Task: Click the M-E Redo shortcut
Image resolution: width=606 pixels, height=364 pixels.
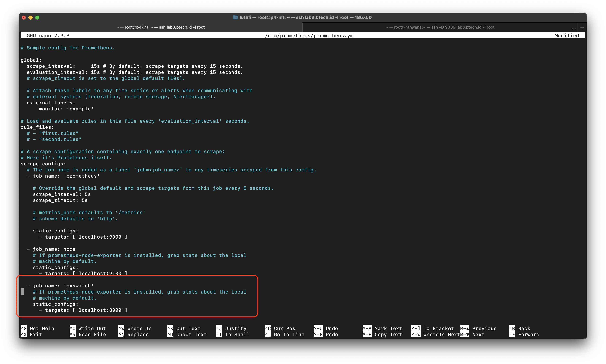Action: [x=326, y=335]
